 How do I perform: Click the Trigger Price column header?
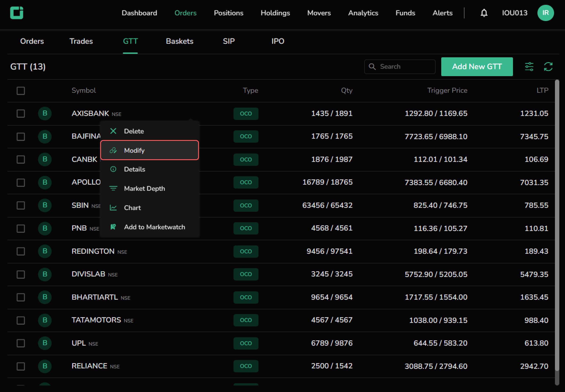pyautogui.click(x=447, y=90)
